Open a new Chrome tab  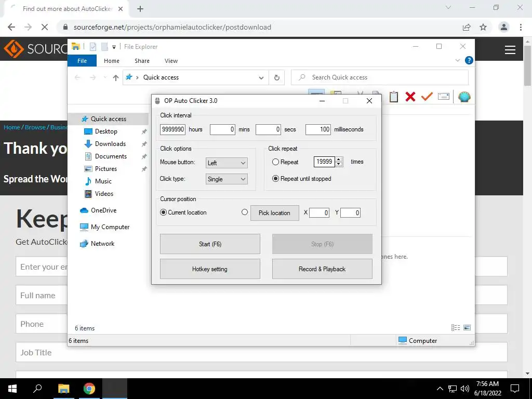point(140,9)
